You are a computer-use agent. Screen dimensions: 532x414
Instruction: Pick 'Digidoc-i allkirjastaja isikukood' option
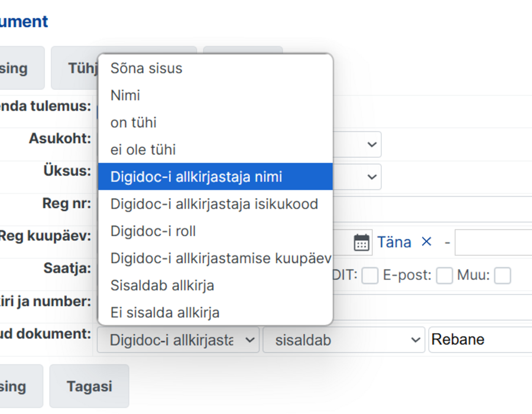click(x=215, y=204)
